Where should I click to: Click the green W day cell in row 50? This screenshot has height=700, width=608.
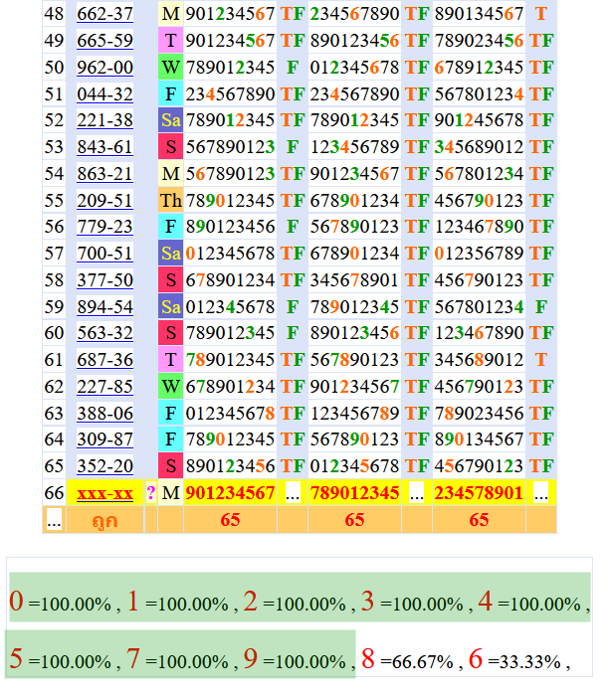tap(170, 68)
